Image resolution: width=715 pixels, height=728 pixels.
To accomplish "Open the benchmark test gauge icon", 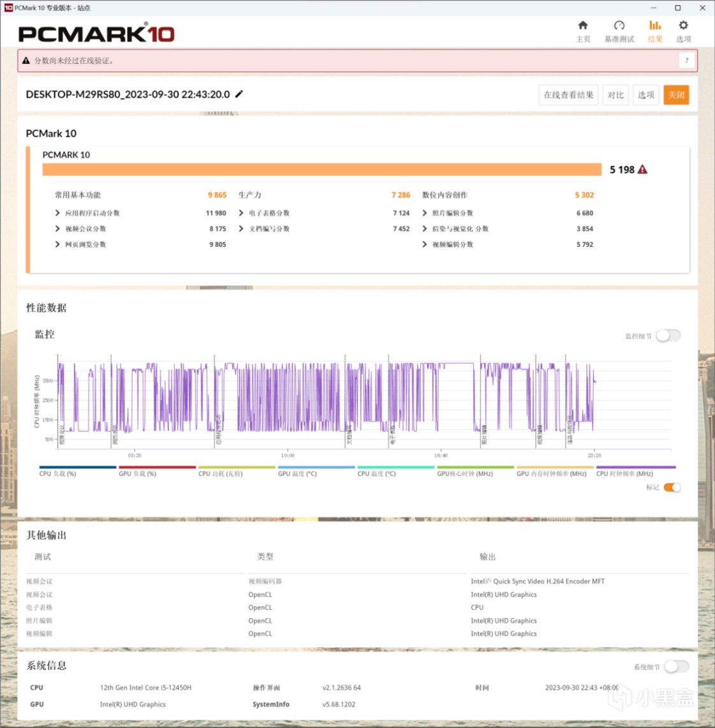I will pos(619,26).
